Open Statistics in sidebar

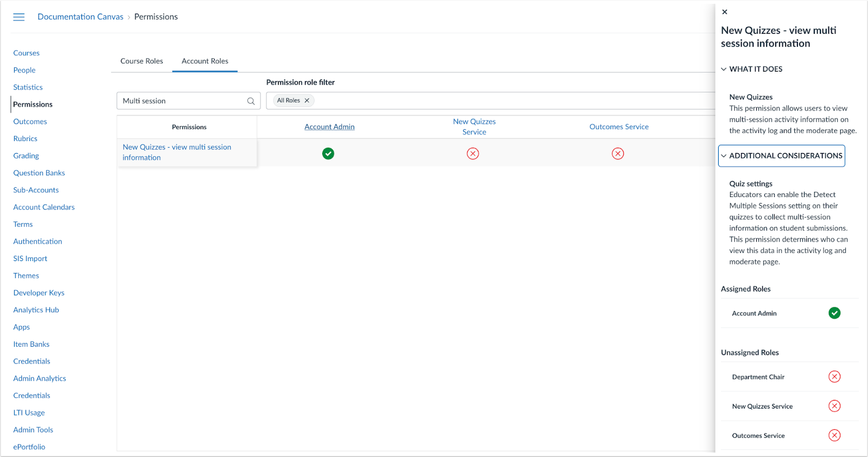(x=28, y=87)
